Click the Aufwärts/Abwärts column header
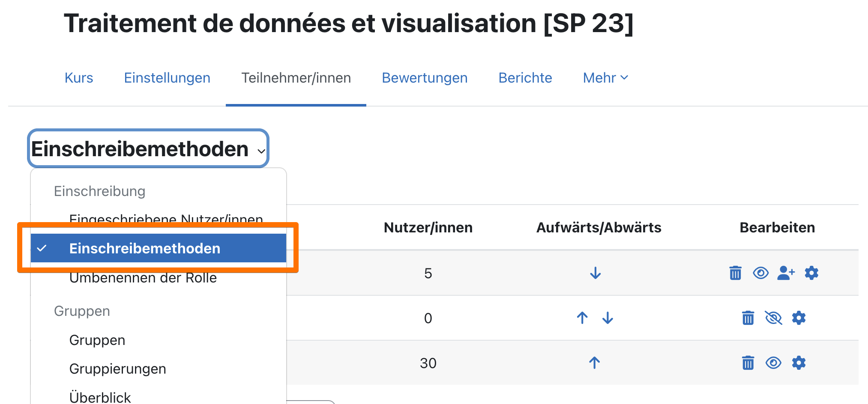The height and width of the screenshot is (404, 868). (599, 227)
